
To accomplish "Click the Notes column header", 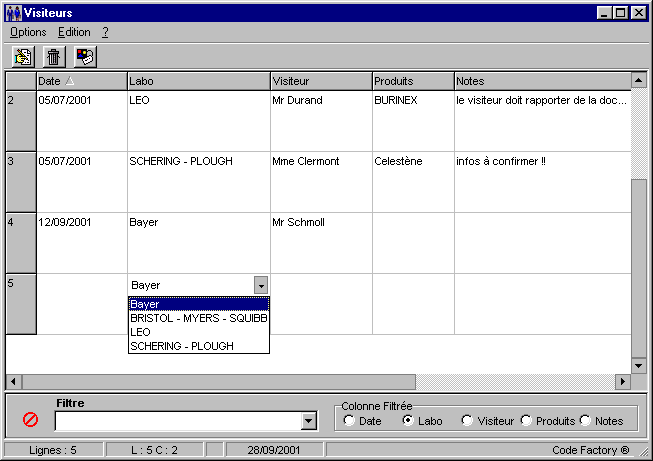I will (x=543, y=81).
